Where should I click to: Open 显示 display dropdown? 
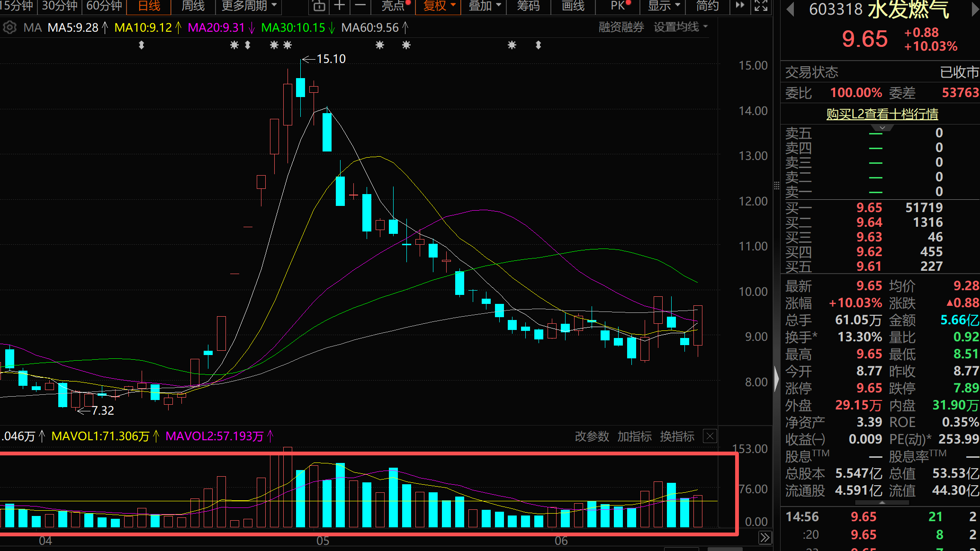(x=664, y=6)
